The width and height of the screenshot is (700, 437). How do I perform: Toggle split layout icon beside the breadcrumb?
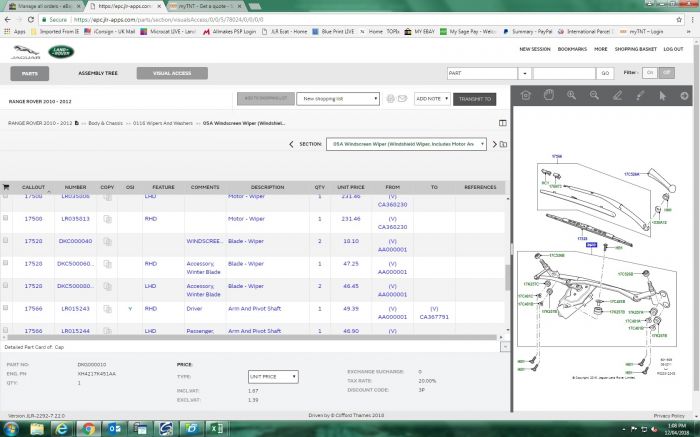(503, 123)
